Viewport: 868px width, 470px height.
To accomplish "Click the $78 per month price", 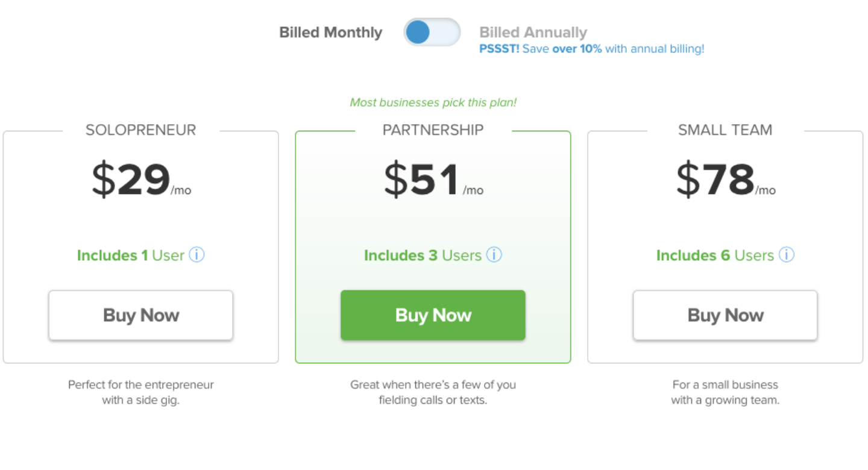I will click(x=725, y=180).
